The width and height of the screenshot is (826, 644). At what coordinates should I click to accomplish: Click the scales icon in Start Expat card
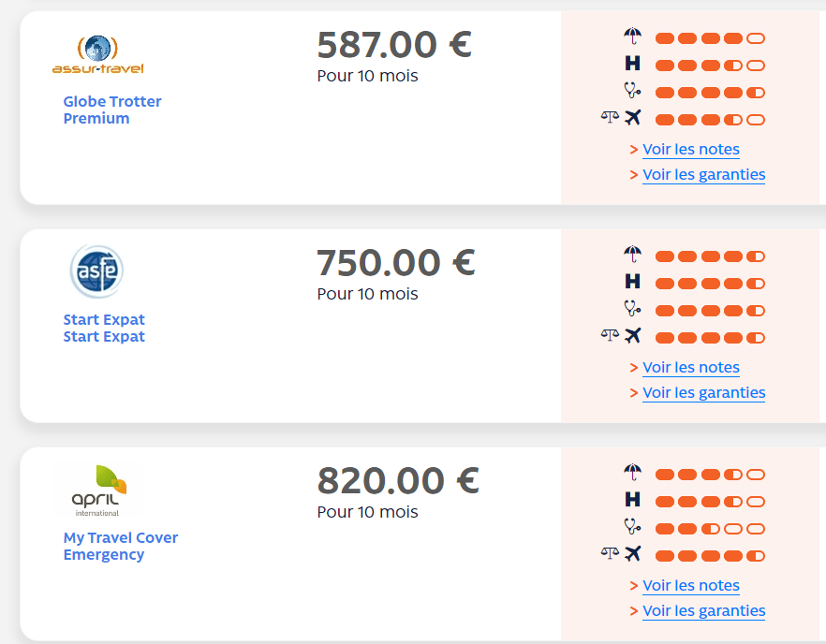610,336
